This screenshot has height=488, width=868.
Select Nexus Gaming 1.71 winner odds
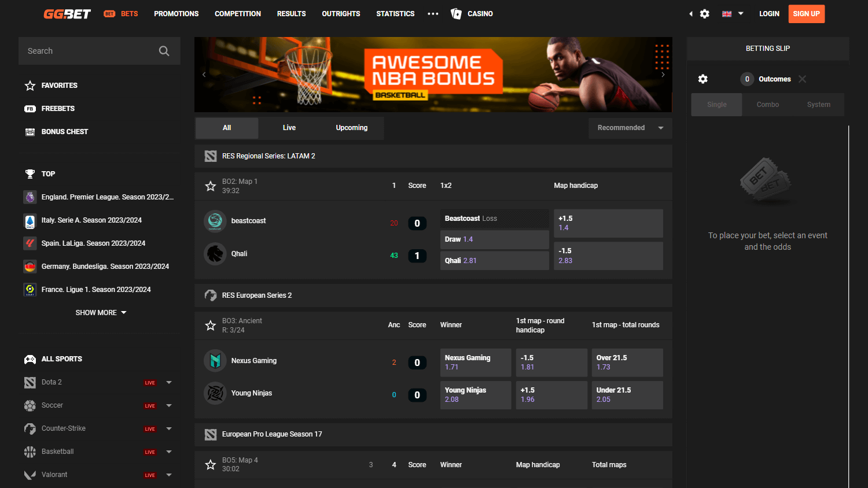[476, 363]
